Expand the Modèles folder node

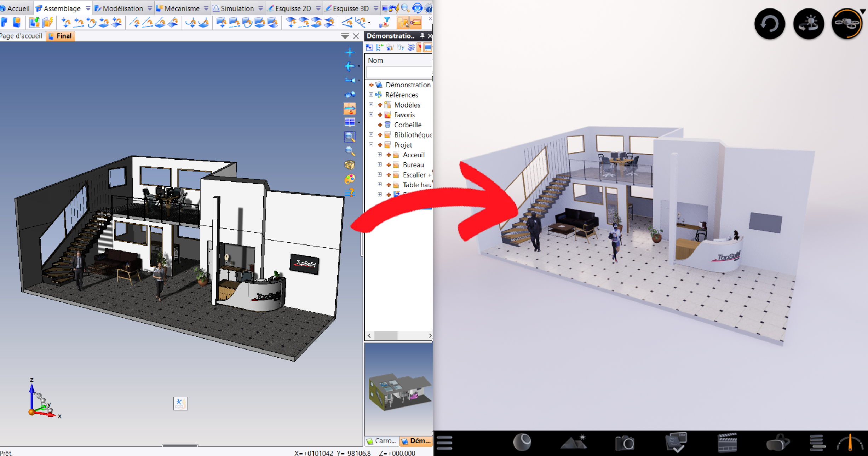point(371,104)
